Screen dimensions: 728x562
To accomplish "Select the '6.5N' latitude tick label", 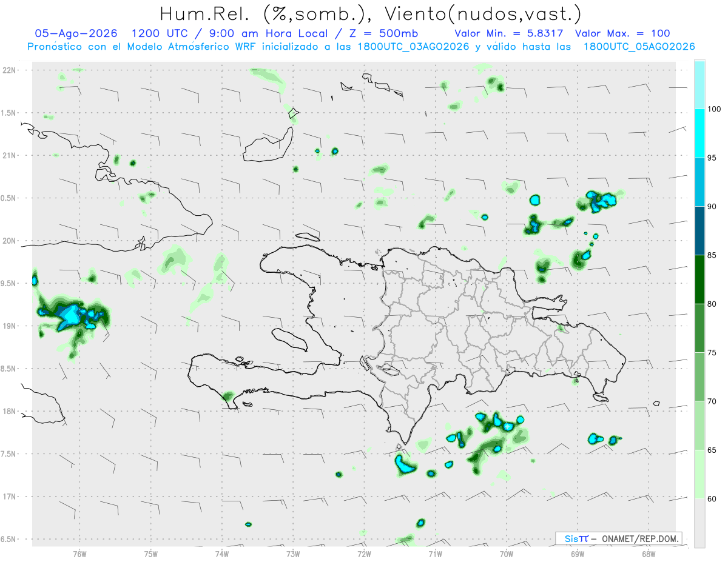I will 8,539.
